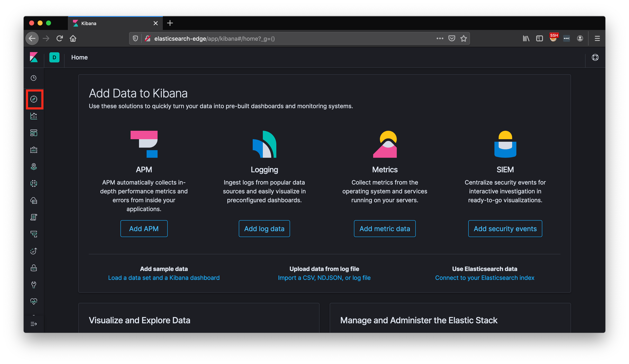
Task: Click the Add metric data button
Action: [384, 229]
